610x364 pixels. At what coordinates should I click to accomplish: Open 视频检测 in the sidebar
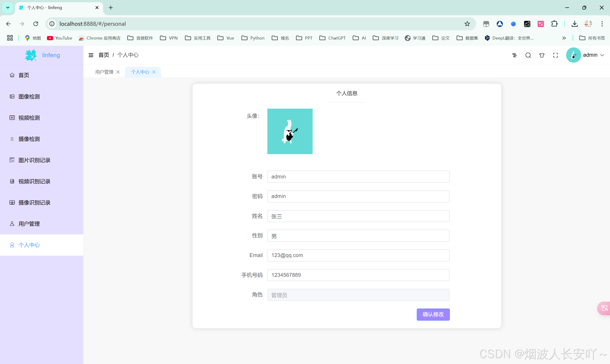(29, 118)
